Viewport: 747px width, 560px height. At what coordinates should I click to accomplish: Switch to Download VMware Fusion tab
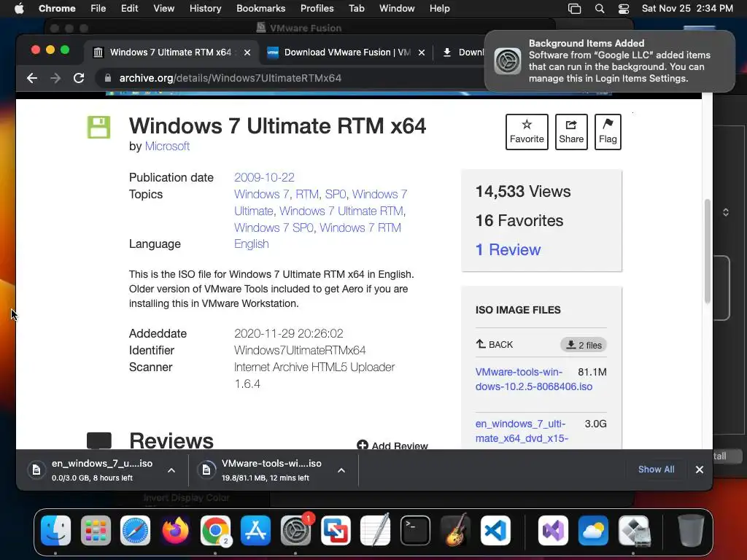(x=347, y=52)
